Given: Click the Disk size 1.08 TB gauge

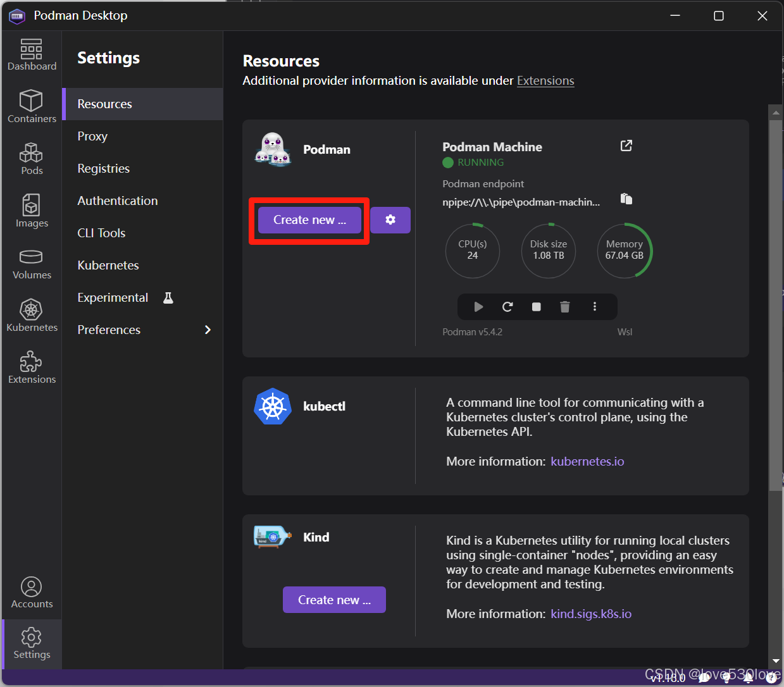Looking at the screenshot, I should 549,251.
